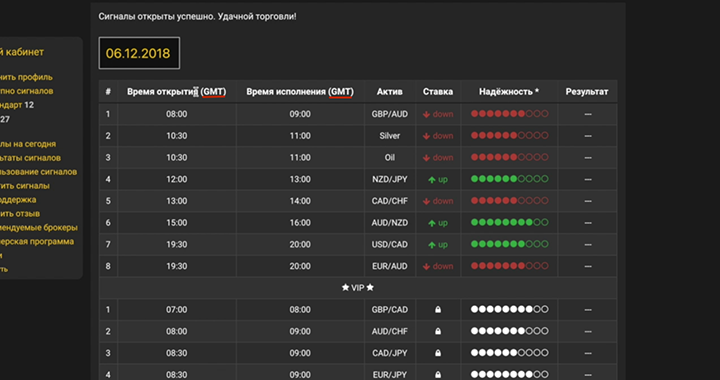
Task: Click the Oil asset cell
Action: pyautogui.click(x=389, y=157)
